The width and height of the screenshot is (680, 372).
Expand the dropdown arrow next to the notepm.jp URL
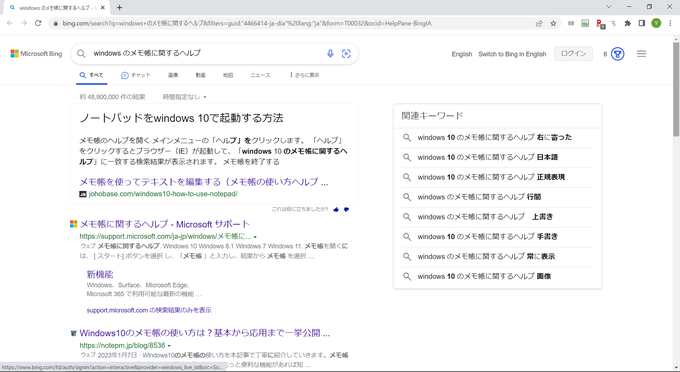(x=169, y=346)
